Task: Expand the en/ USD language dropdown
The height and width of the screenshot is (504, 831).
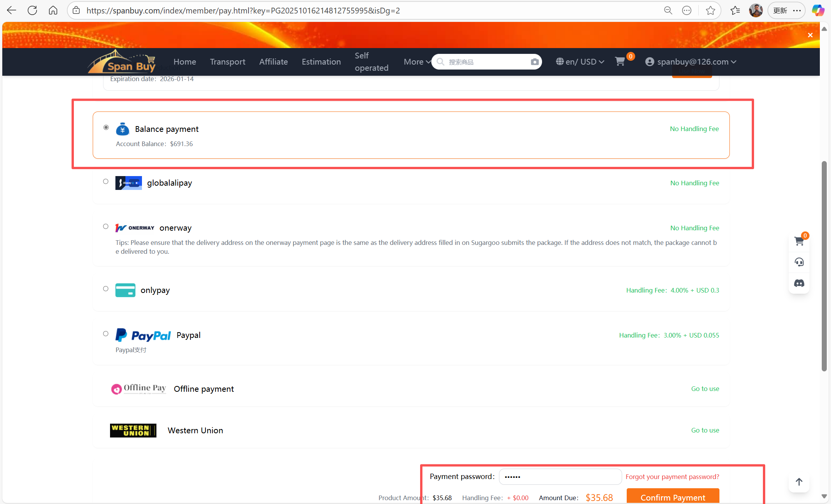Action: pyautogui.click(x=580, y=62)
